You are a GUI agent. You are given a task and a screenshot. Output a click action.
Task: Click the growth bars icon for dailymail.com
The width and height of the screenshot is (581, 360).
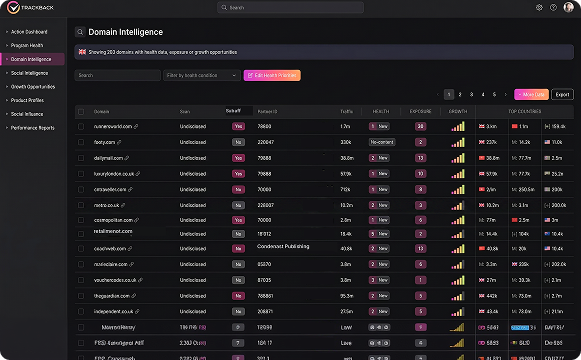pyautogui.click(x=458, y=158)
